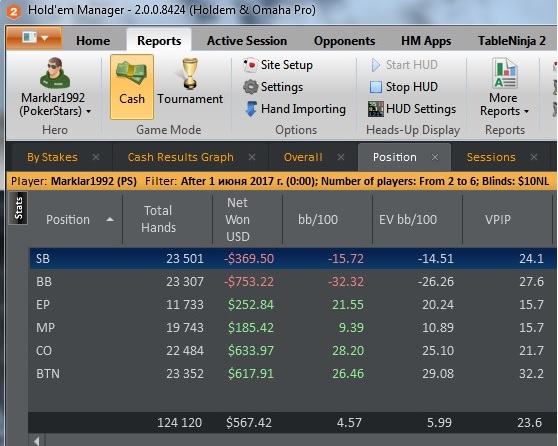Screen dimensions: 558x446
Task: Click the horizontal scrollbar left arrow
Action: coord(36,441)
